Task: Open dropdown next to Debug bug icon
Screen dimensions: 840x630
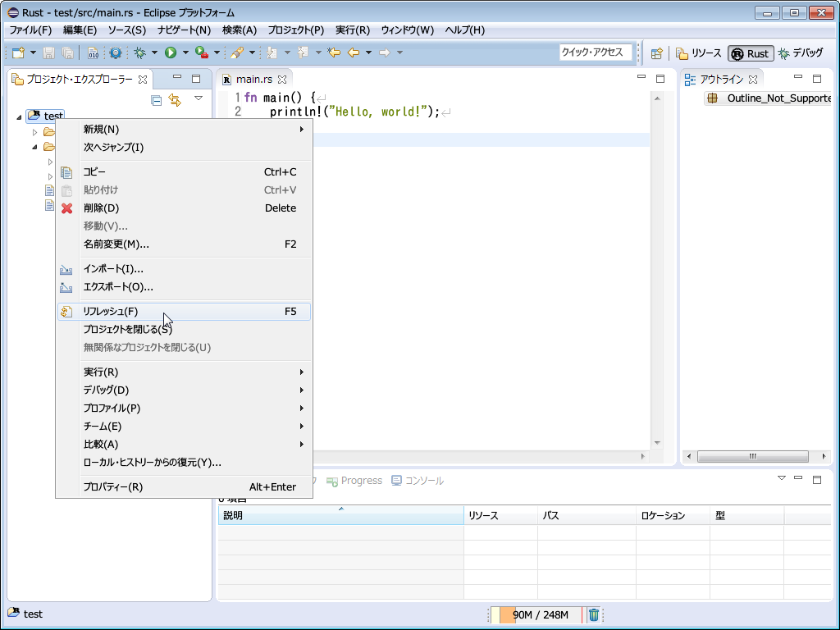Action: coord(154,52)
